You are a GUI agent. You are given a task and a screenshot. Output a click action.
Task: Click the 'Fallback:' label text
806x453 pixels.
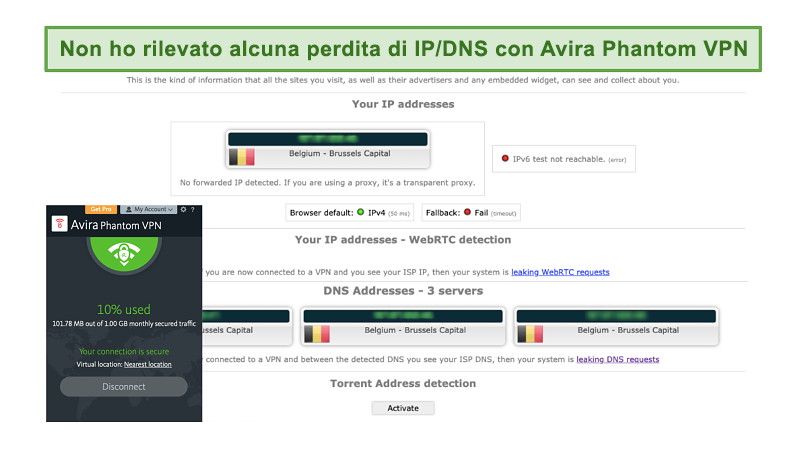coord(443,212)
